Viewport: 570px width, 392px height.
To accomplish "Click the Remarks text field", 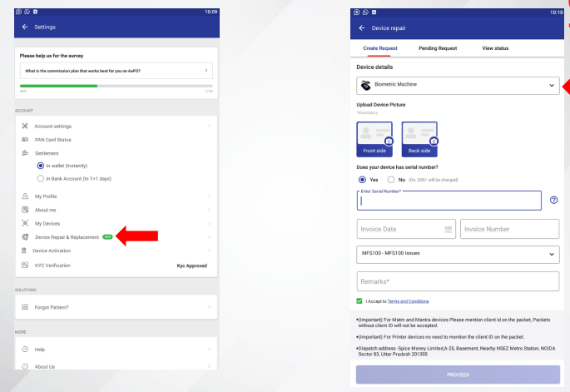I will click(458, 281).
